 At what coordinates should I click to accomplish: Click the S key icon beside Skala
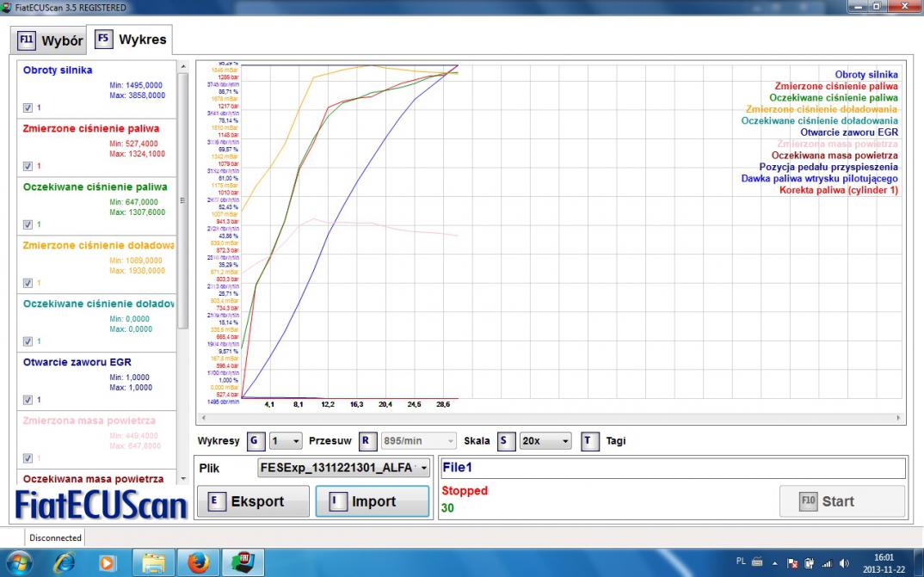click(x=504, y=441)
